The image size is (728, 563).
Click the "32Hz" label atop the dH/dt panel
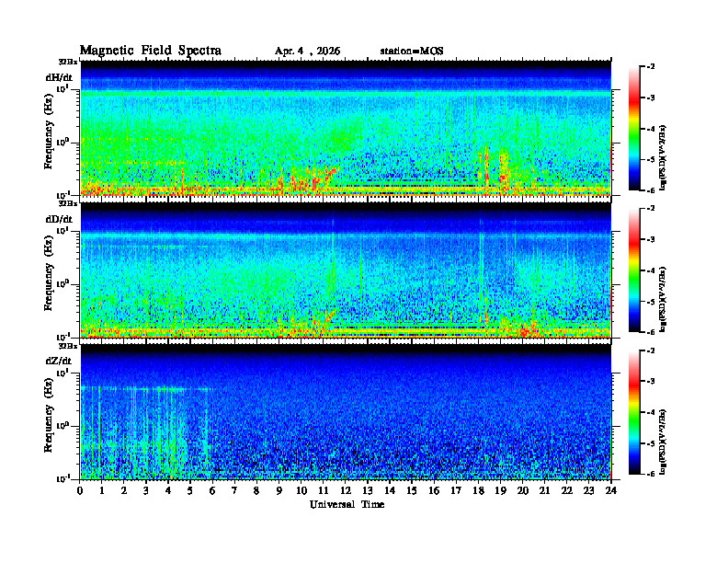[x=68, y=62]
